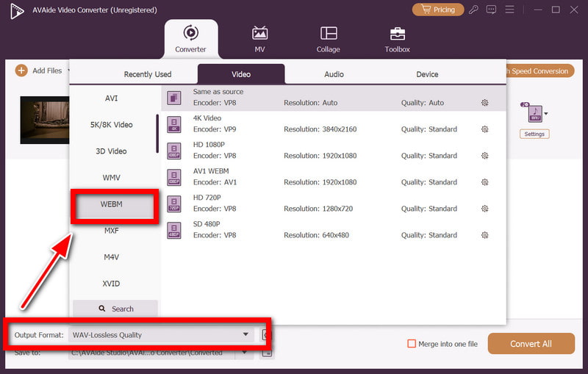The image size is (588, 374).
Task: Open the Converter tab
Action: click(x=191, y=39)
